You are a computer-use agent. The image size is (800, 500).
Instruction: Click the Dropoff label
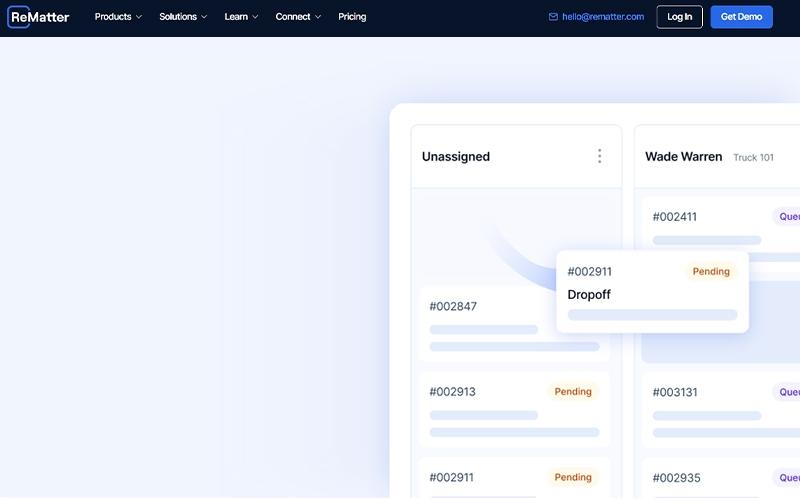589,294
